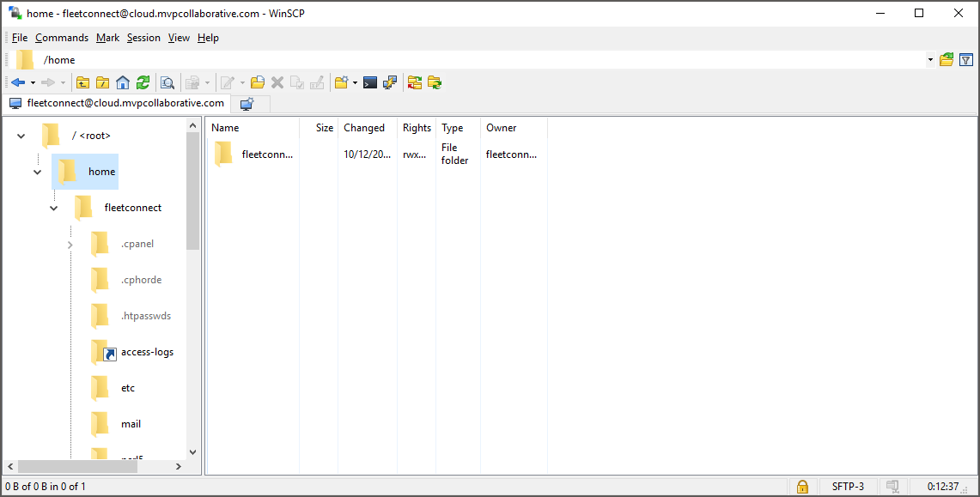Image resolution: width=980 pixels, height=497 pixels.
Task: Open the Find Files search tool
Action: 167,82
